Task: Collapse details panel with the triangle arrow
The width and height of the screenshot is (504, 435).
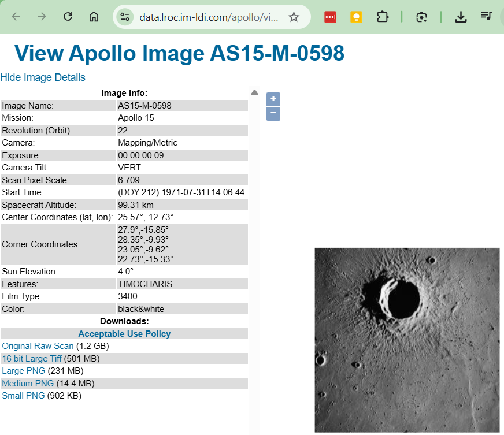Action: tap(254, 92)
